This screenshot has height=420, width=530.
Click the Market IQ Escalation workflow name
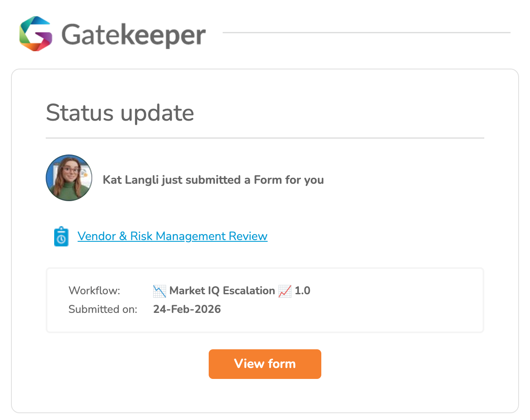pyautogui.click(x=221, y=291)
